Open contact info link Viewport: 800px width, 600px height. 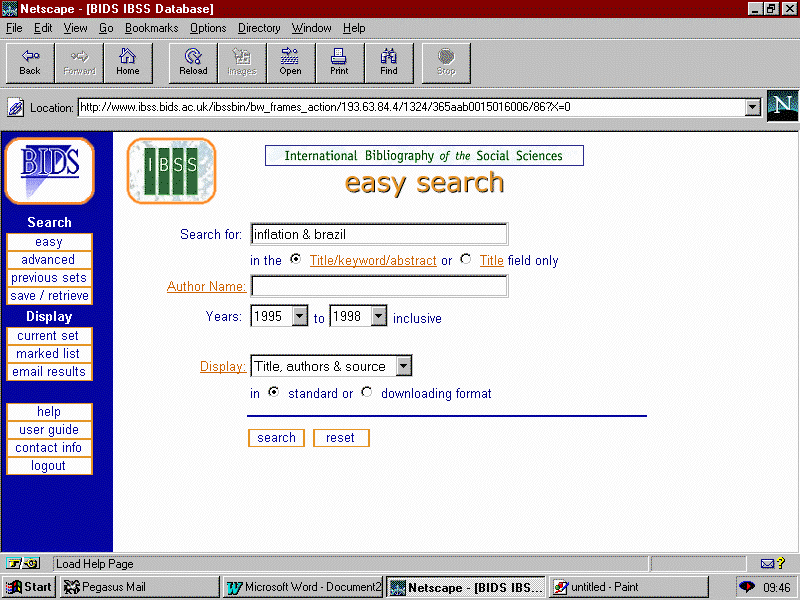point(49,447)
